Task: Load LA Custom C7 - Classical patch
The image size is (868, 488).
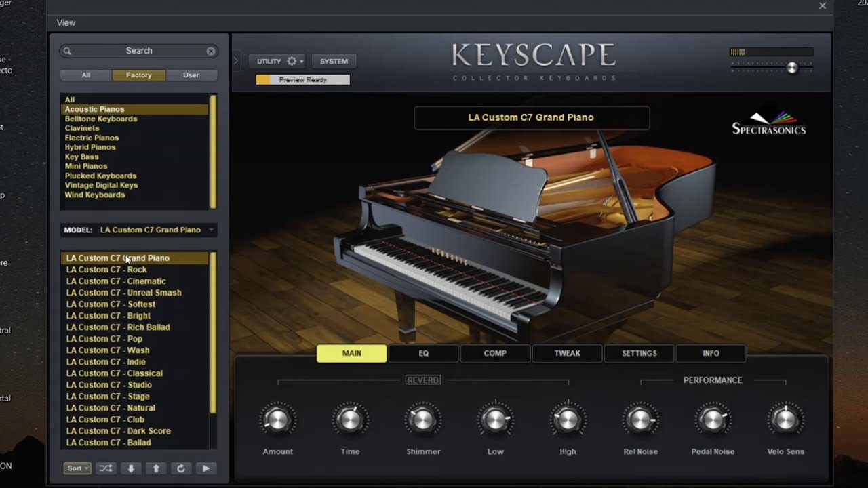Action: click(x=134, y=373)
